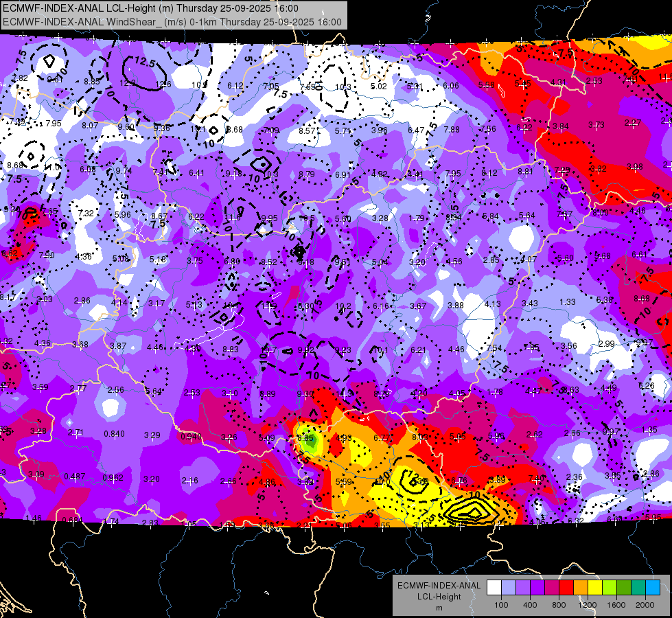Click the 0.962 grid point value
The image size is (672, 618).
tap(113, 477)
